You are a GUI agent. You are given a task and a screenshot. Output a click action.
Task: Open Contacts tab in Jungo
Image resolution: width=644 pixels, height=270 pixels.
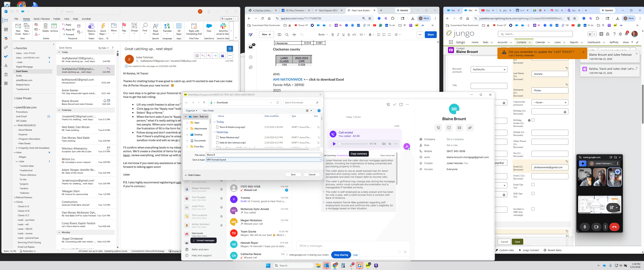click(x=521, y=42)
